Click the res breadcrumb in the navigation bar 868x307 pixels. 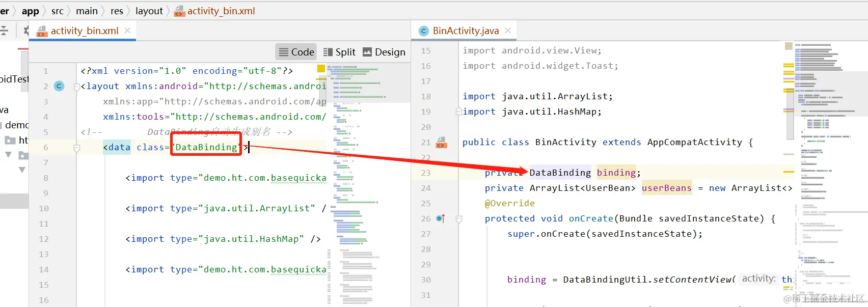pos(117,11)
